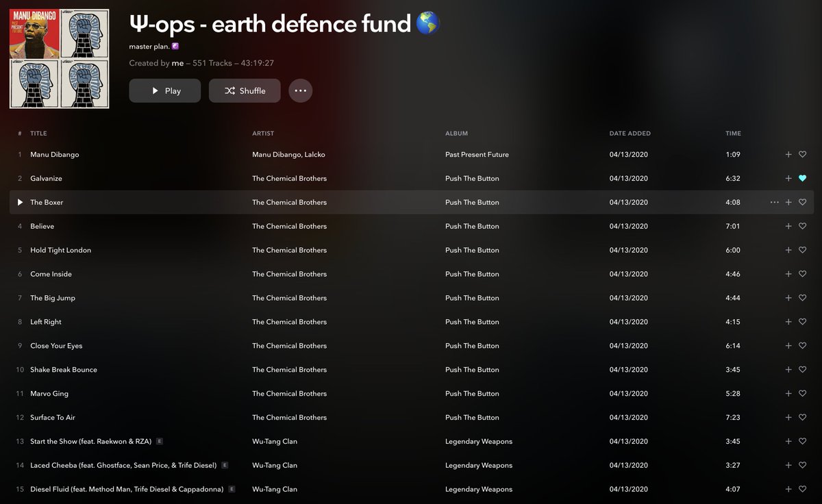Sort tracks by Album column
Viewport: 822px width, 504px height.
(456, 134)
